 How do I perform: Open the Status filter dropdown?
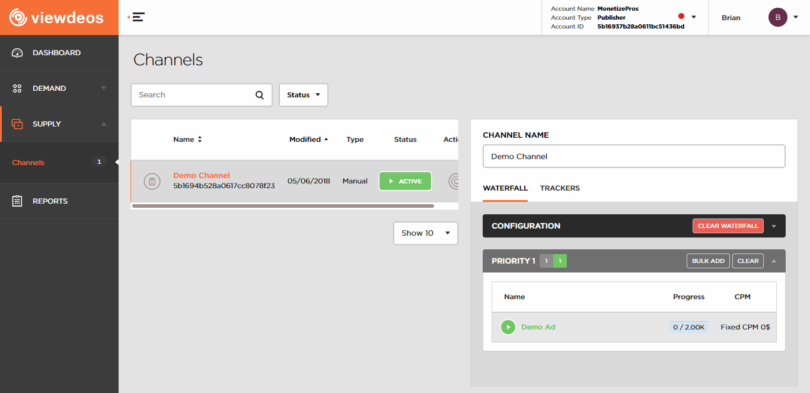[304, 95]
